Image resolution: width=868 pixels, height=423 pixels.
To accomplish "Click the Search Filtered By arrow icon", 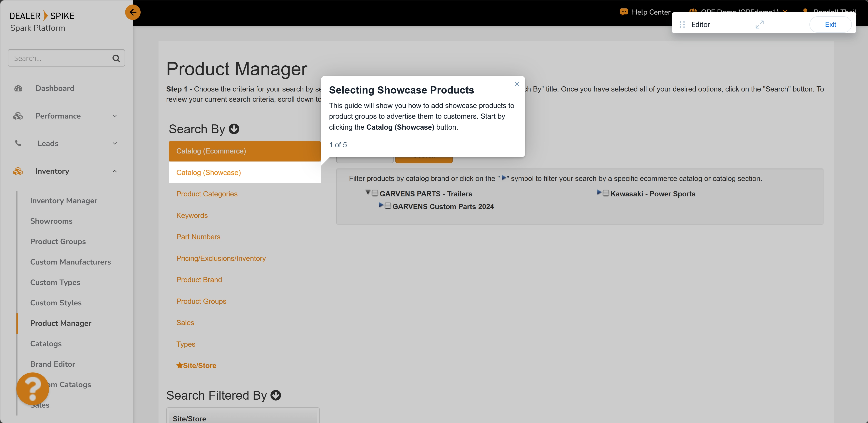I will pyautogui.click(x=276, y=395).
